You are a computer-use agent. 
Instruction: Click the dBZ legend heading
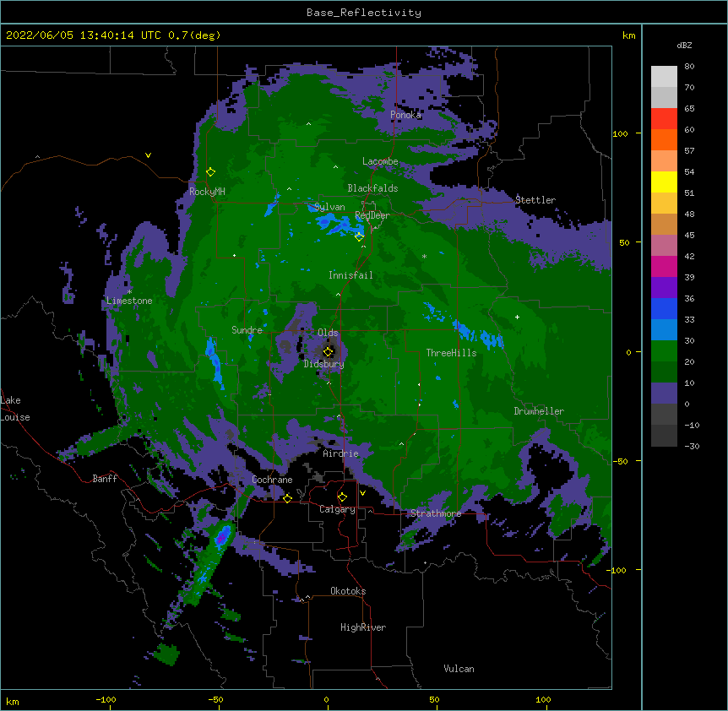684,45
